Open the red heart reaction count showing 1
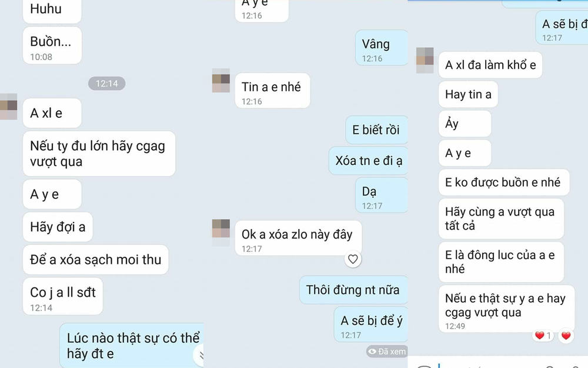Viewport: 588px width, 368px height. tap(543, 336)
